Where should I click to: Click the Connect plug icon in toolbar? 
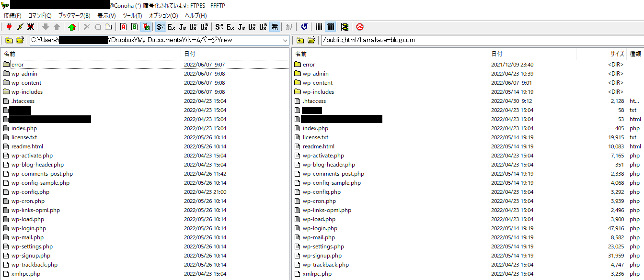coord(9,27)
